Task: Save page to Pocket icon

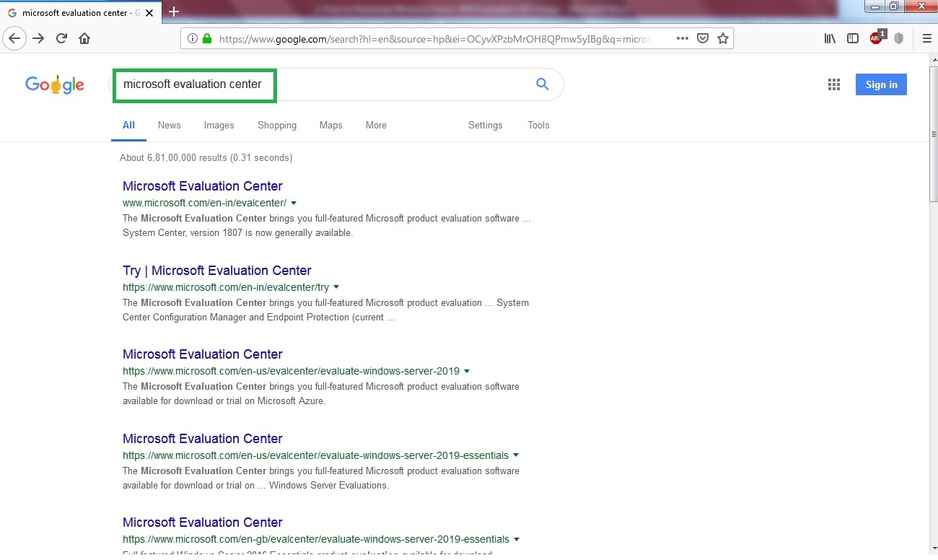Action: 703,39
